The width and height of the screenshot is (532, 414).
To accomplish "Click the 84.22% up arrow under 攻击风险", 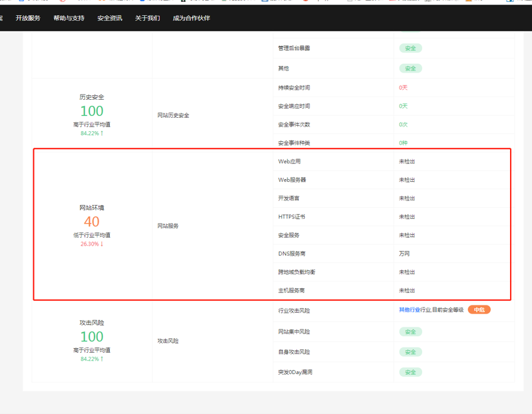I will pyautogui.click(x=103, y=359).
